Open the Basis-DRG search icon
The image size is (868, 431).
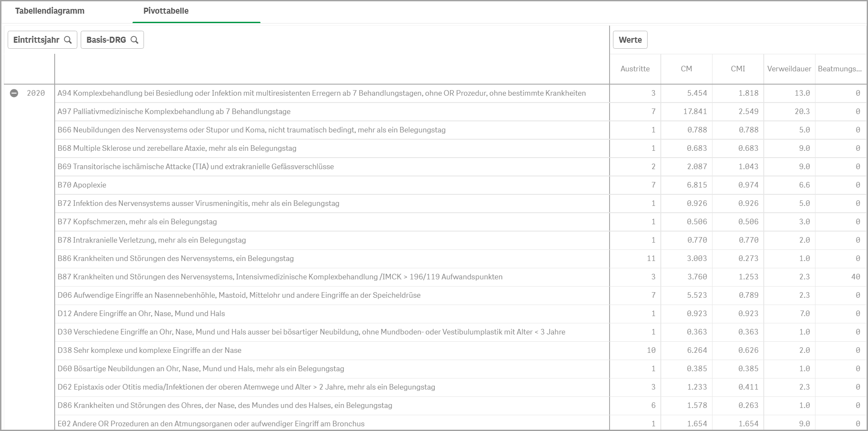pos(135,40)
